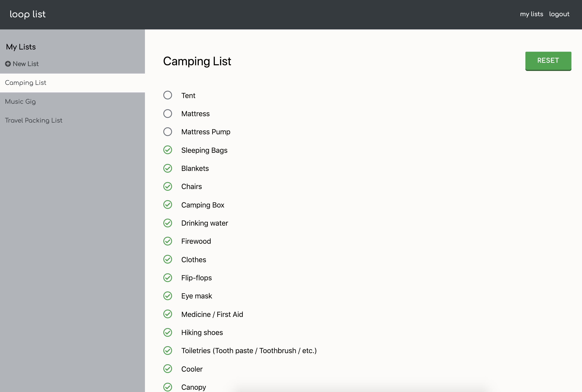The width and height of the screenshot is (582, 392).
Task: Toggle the Hiking shoes checkmark
Action: [168, 332]
